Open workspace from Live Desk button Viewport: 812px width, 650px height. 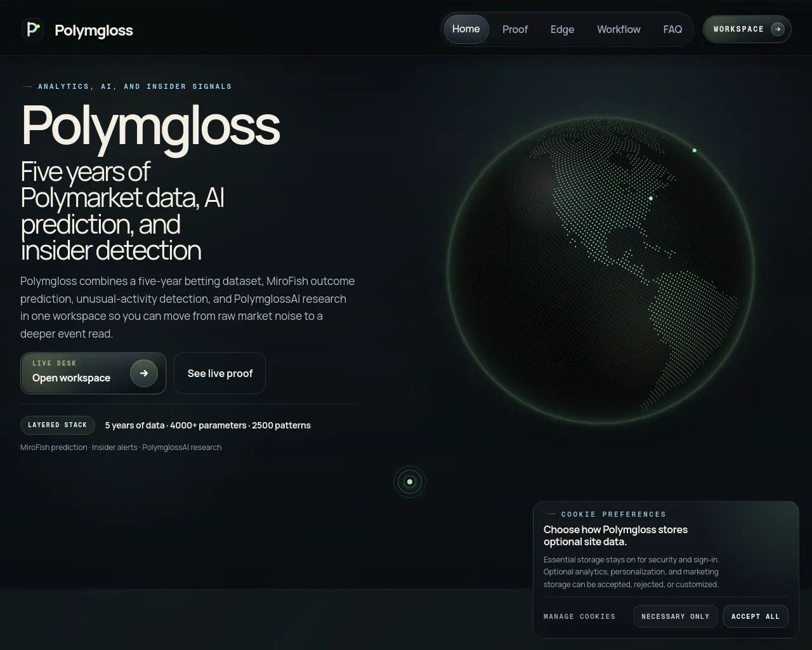pyautogui.click(x=93, y=373)
